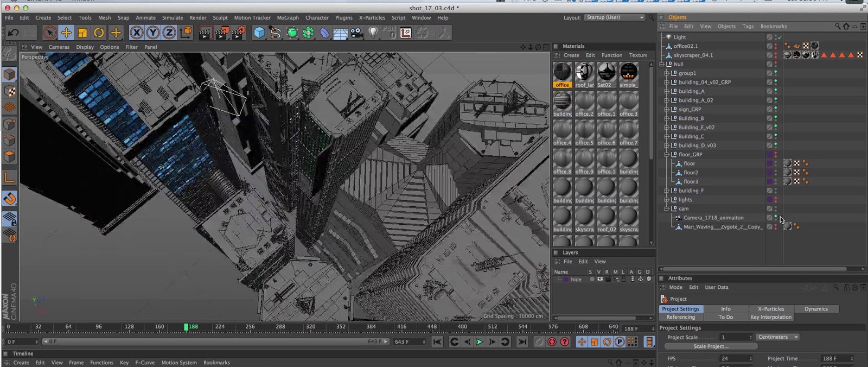
Task: Toggle X axis lock
Action: (137, 33)
